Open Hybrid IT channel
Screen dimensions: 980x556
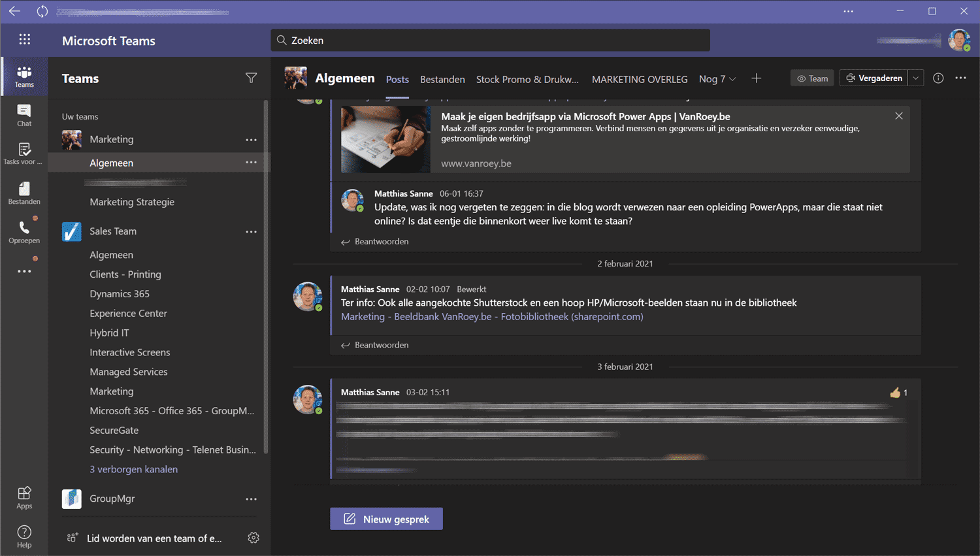pyautogui.click(x=109, y=333)
